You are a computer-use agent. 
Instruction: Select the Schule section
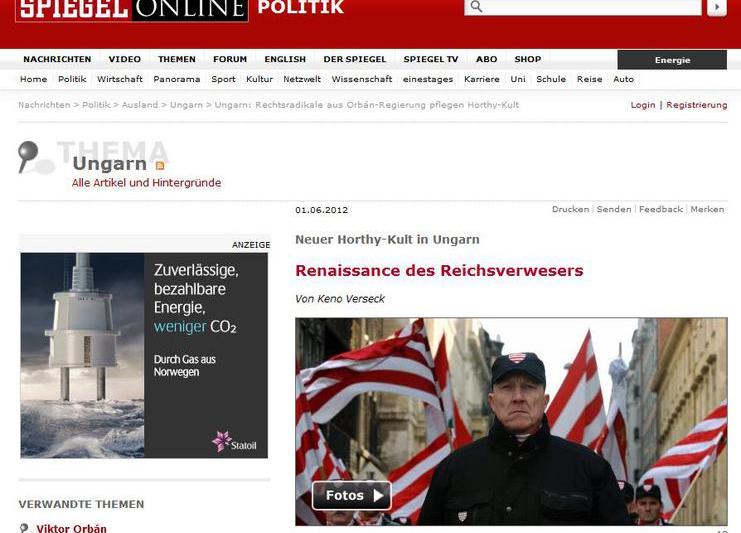click(551, 79)
